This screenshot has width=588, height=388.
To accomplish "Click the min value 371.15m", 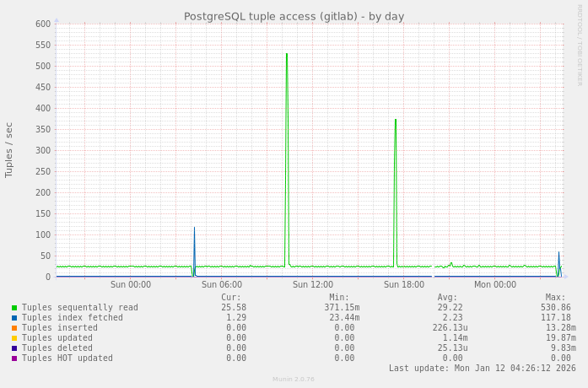I will [x=342, y=307].
